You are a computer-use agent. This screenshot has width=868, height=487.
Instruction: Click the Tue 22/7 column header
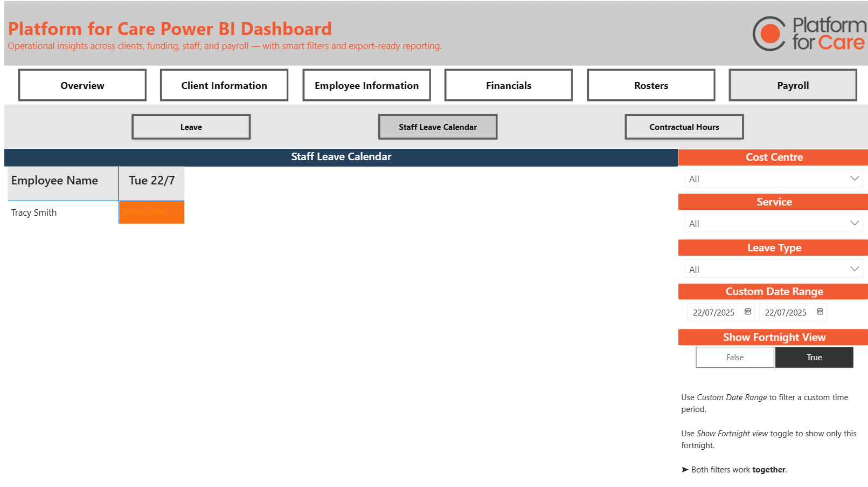click(x=152, y=183)
